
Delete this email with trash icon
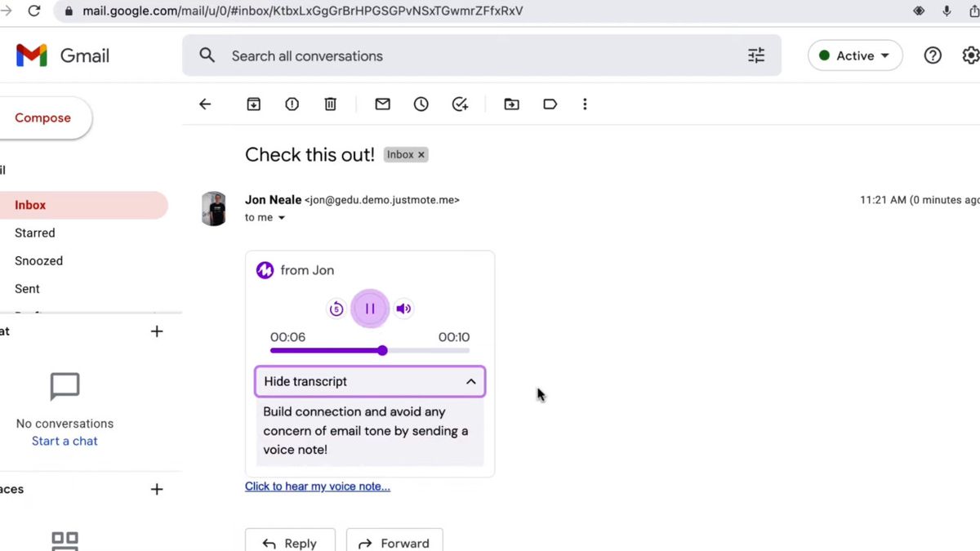click(330, 104)
